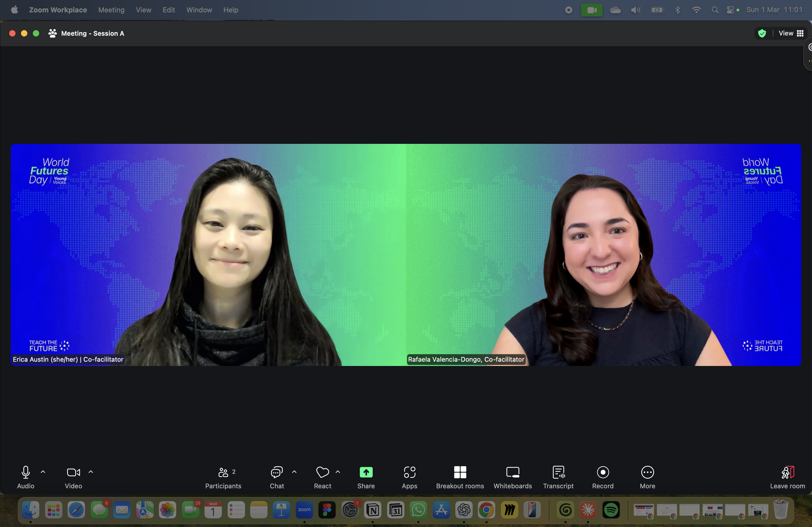The image size is (812, 527).
Task: Open Whiteboards
Action: [513, 477]
